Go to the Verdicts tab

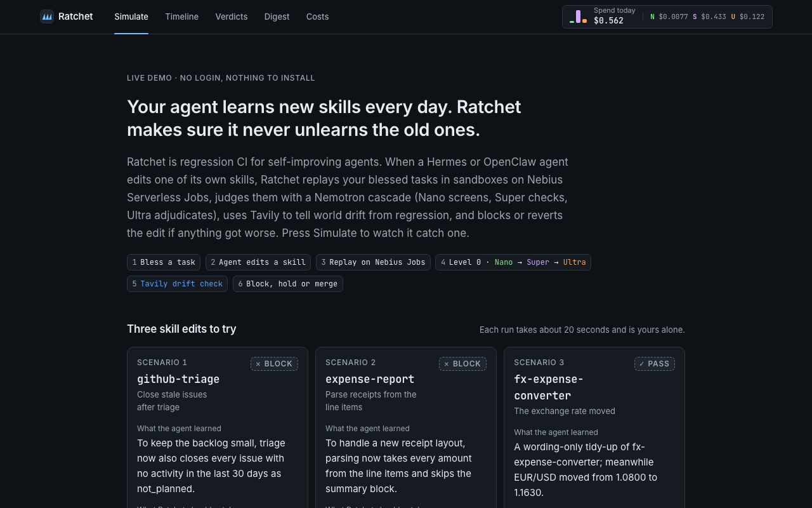(x=232, y=17)
